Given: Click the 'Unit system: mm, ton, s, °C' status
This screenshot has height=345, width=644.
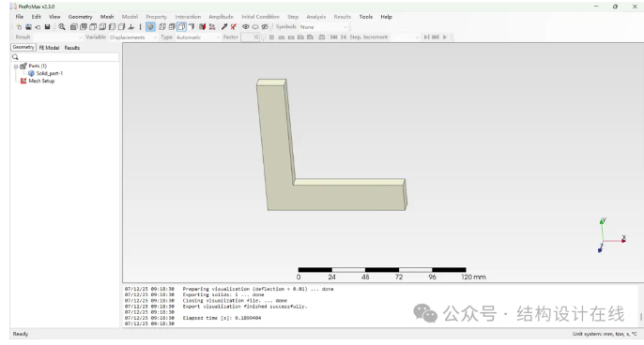Looking at the screenshot, I should [605, 334].
